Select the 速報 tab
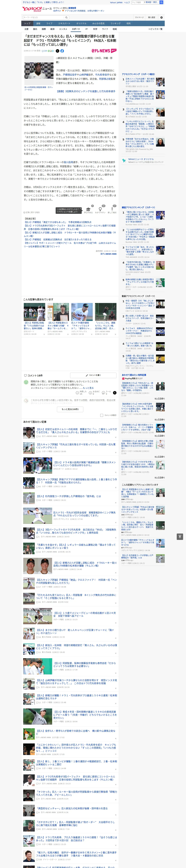 38,24
